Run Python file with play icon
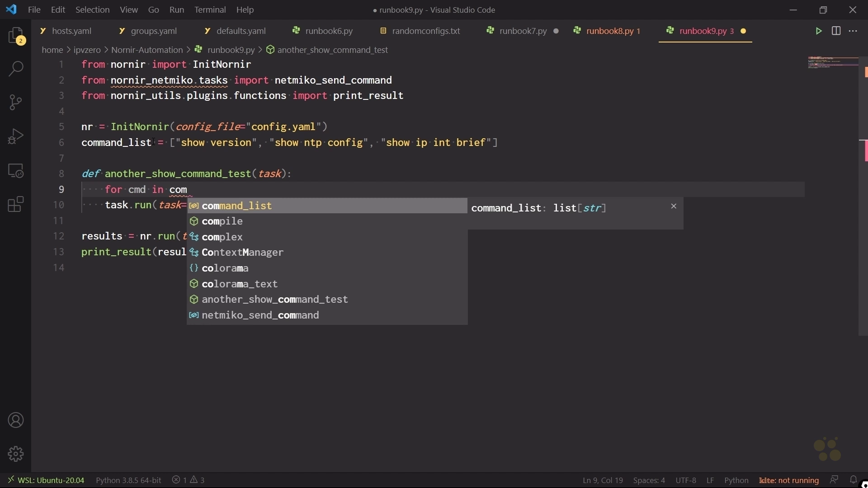 point(819,31)
